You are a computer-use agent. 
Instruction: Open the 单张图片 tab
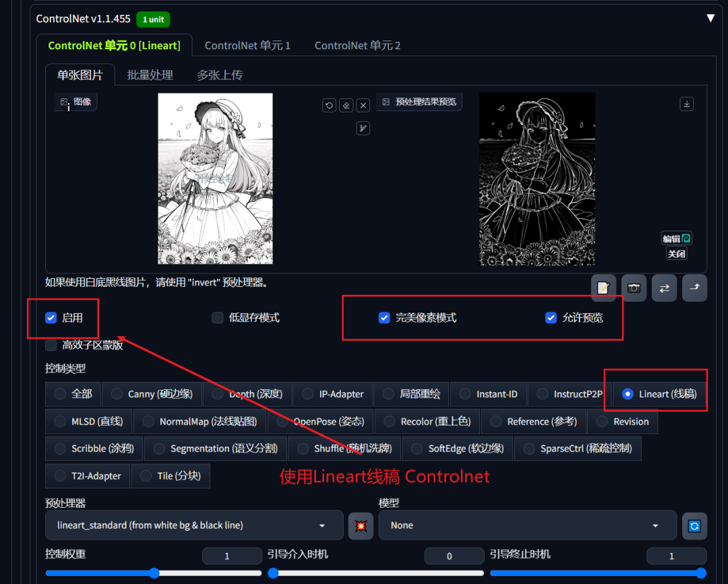pyautogui.click(x=80, y=75)
